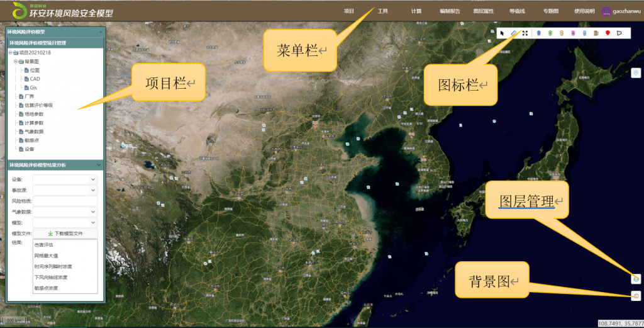Open the 计算 menu
Viewport: 644px width, 328px height.
[416, 11]
